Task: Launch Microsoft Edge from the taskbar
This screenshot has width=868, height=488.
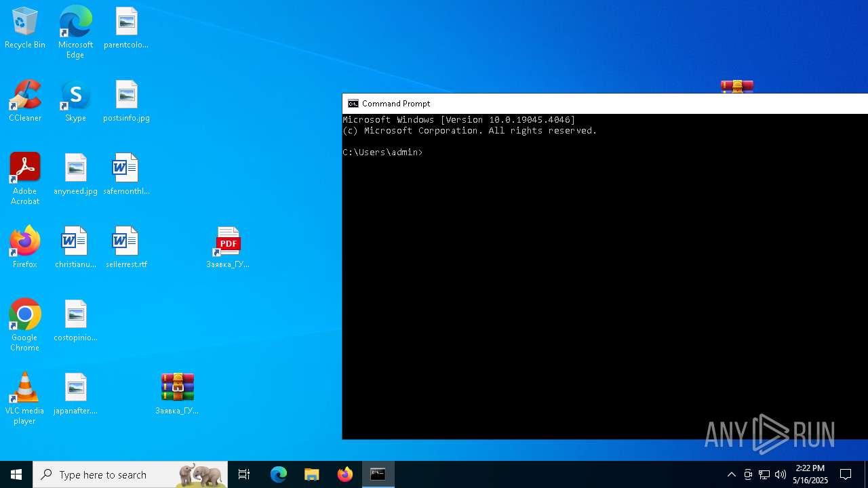Action: [279, 474]
